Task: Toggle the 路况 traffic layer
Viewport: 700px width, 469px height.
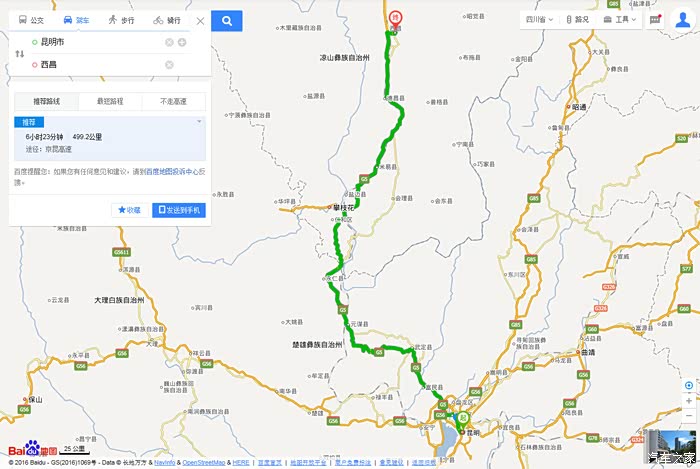Action: click(578, 20)
